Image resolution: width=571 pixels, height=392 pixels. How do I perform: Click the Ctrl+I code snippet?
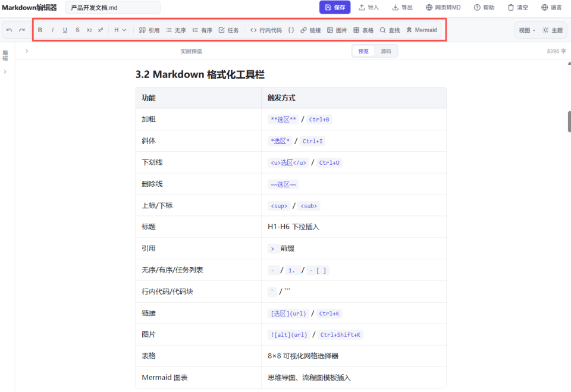tap(312, 141)
